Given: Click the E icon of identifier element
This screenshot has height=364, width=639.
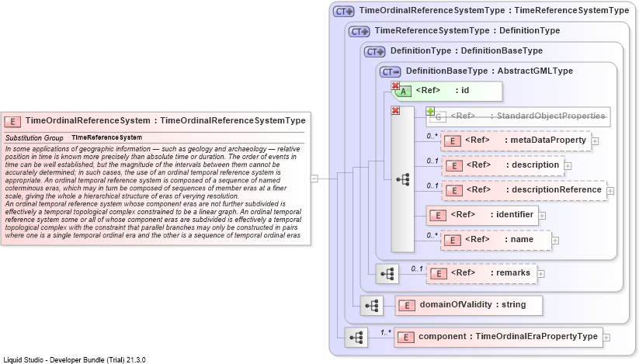Looking at the screenshot, I should coord(438,216).
